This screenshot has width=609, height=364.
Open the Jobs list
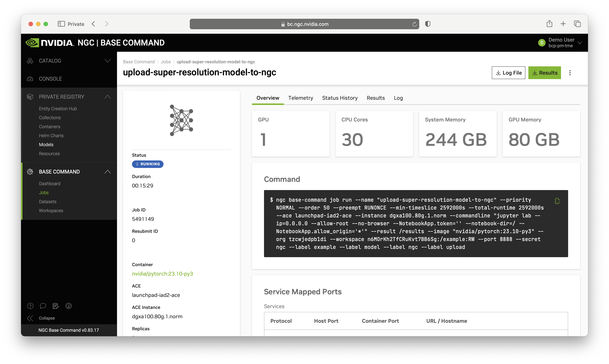(x=44, y=192)
